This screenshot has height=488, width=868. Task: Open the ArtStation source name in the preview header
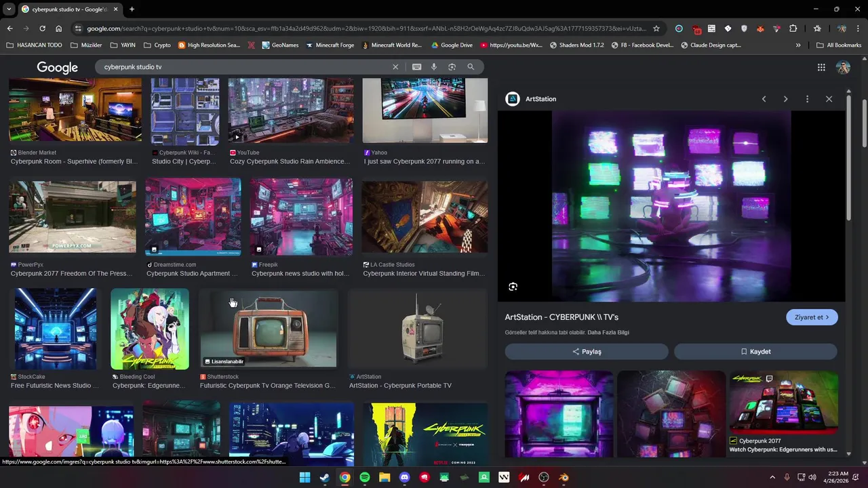(540, 99)
